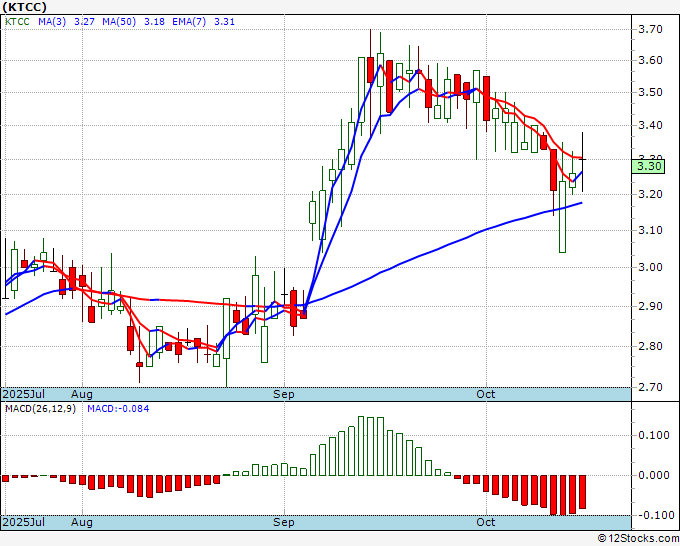Click the 2025Jul label on MACD axis
Screen dimensions: 680x546
(x=23, y=522)
